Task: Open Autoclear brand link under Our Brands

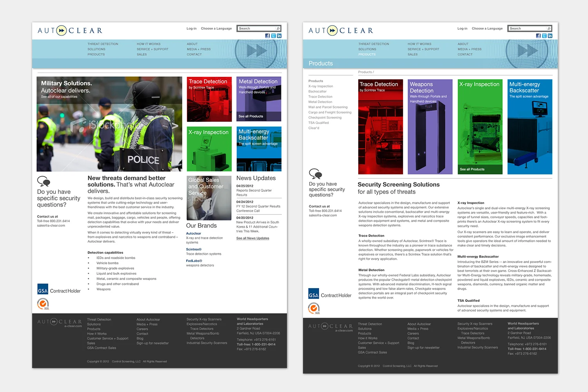Action: (194, 234)
